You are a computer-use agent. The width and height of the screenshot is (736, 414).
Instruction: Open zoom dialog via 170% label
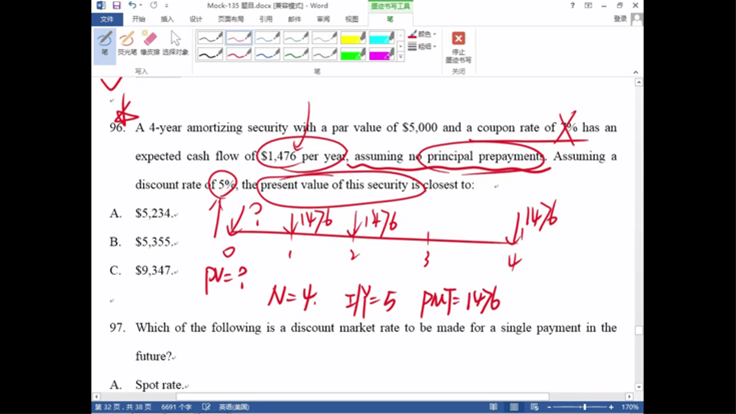click(x=630, y=407)
